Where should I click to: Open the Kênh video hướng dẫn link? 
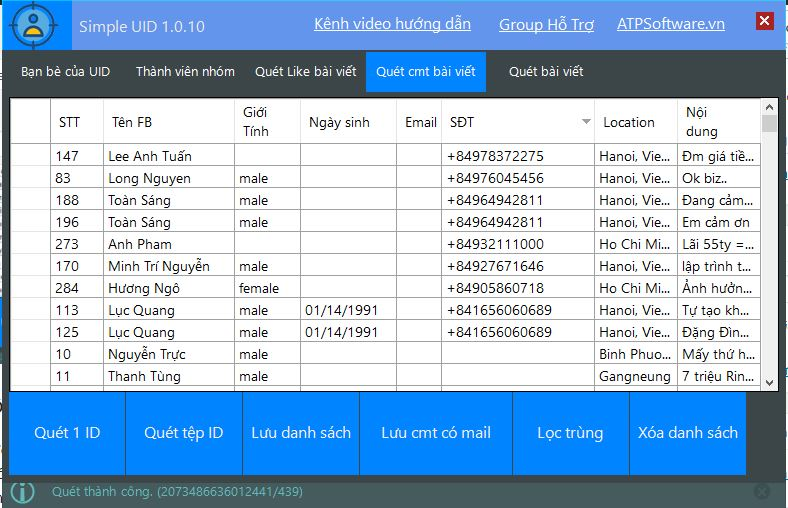coord(392,24)
